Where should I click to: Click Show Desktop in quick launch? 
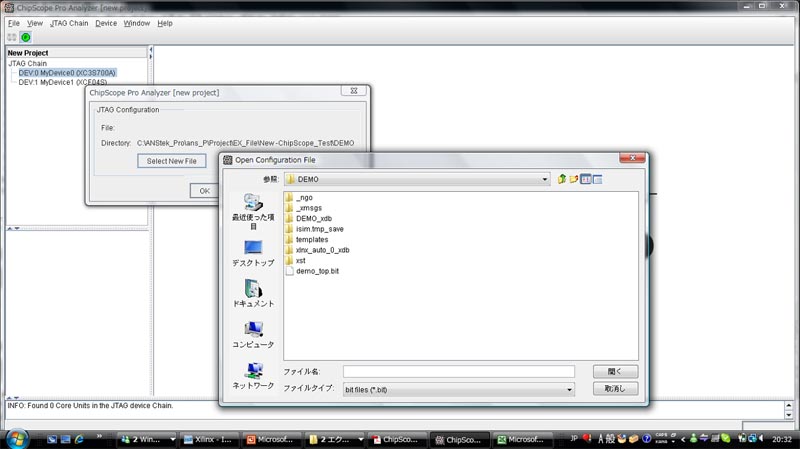point(52,439)
